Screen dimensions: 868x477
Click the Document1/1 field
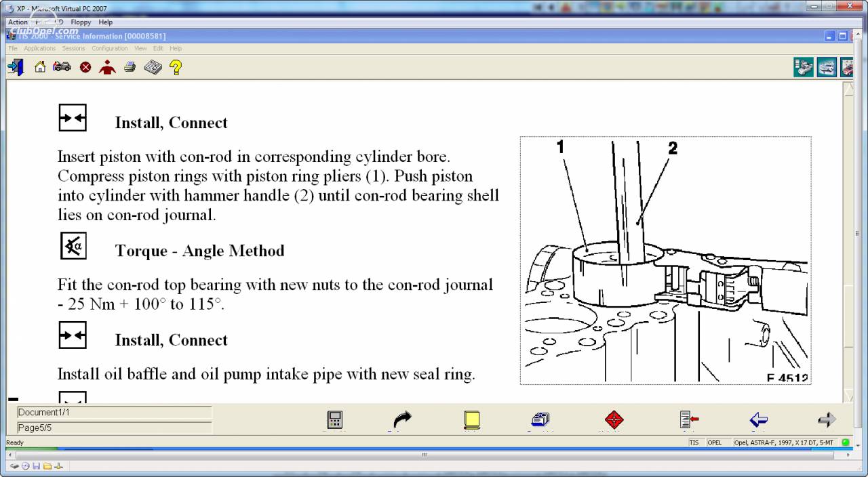tap(114, 412)
